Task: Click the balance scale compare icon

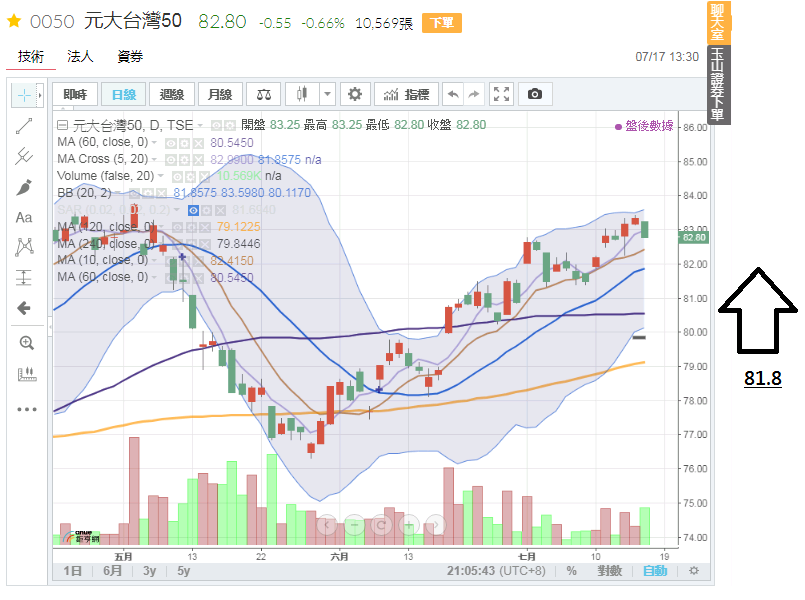Action: pyautogui.click(x=264, y=94)
